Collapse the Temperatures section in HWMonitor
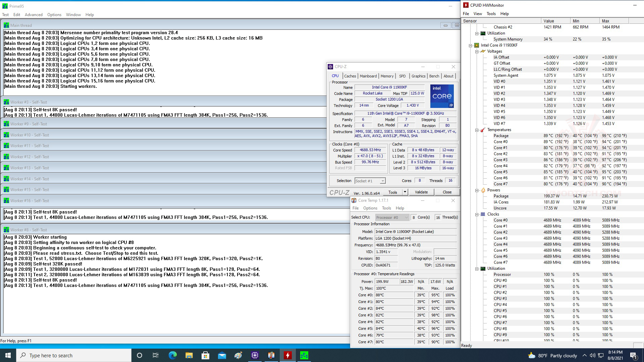Image resolution: width=644 pixels, height=362 pixels. tap(477, 130)
